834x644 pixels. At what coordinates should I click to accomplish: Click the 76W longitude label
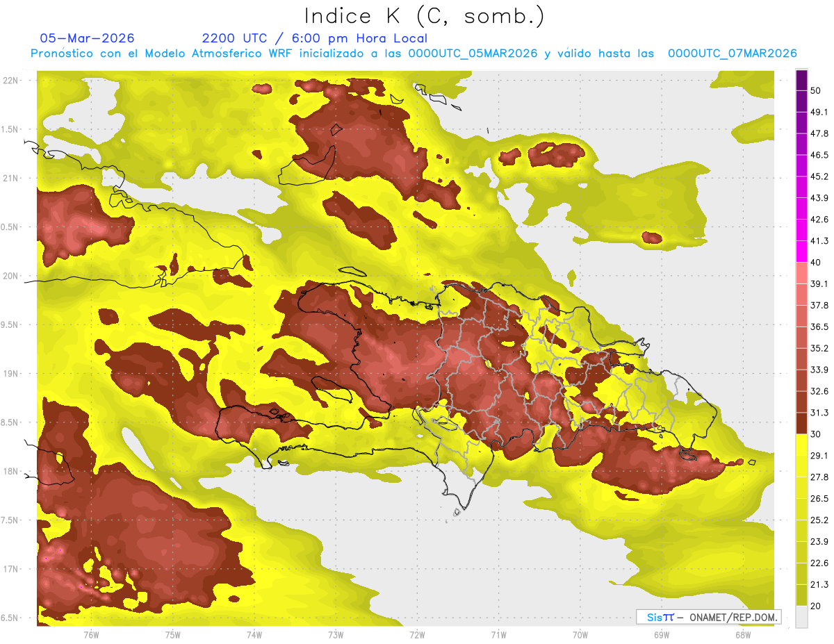(91, 634)
